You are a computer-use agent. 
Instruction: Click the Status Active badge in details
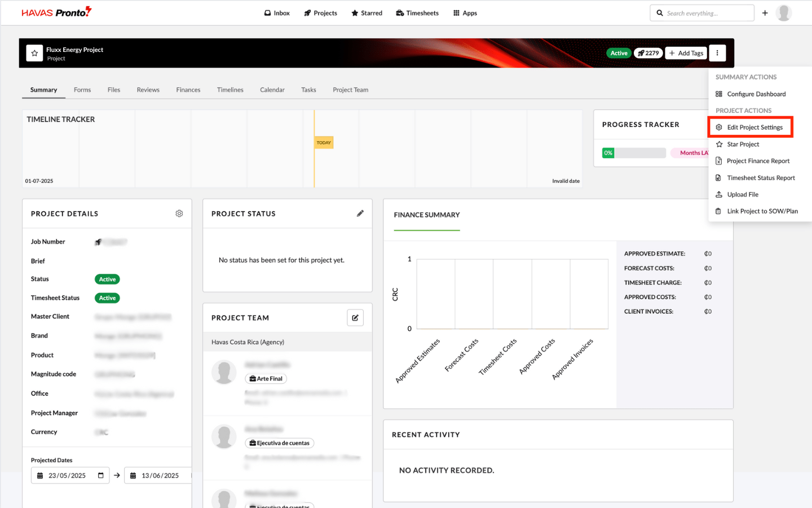(107, 279)
